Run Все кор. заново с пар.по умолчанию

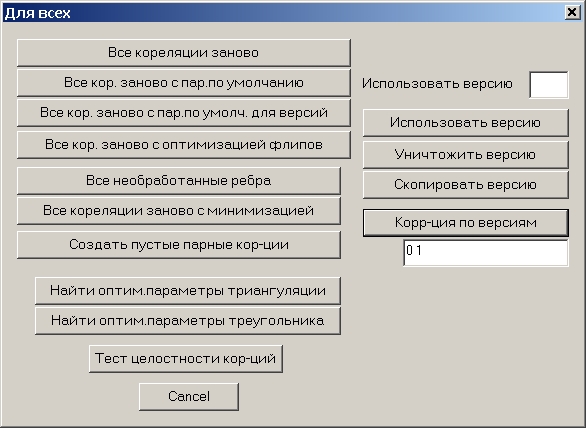[183, 83]
